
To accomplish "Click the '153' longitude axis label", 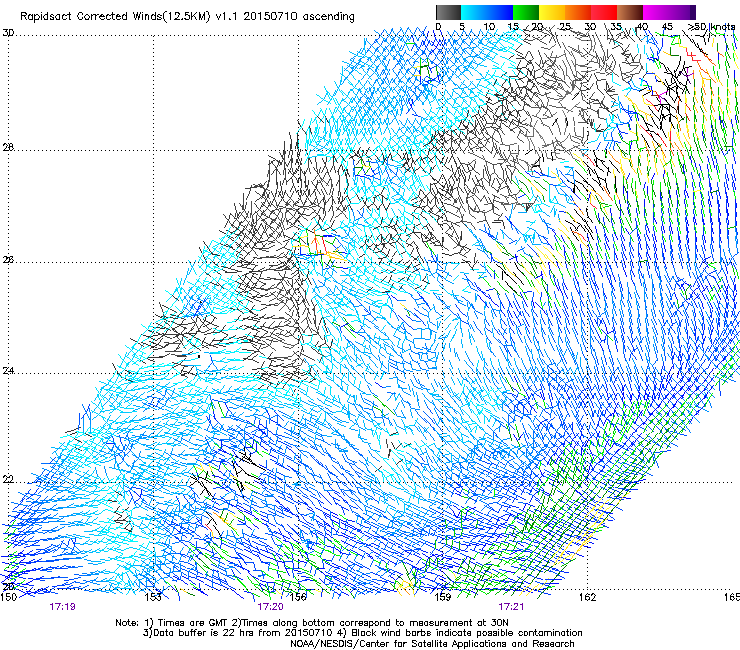I will [x=153, y=597].
